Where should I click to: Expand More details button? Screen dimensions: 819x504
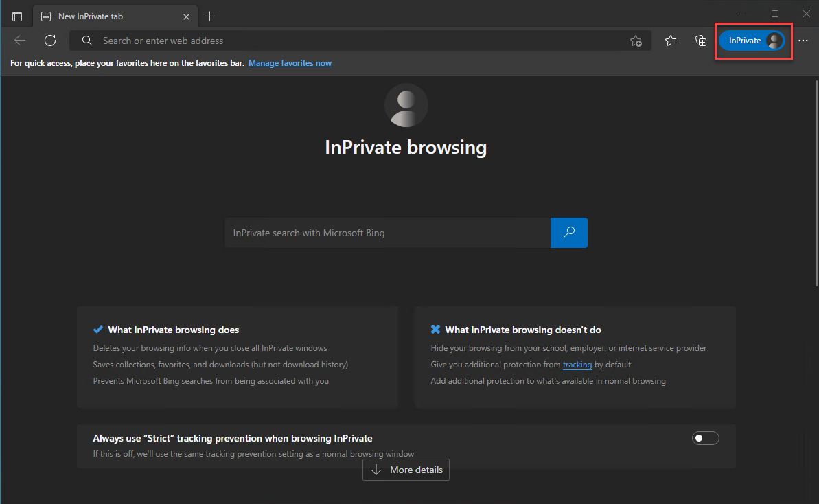pyautogui.click(x=406, y=470)
